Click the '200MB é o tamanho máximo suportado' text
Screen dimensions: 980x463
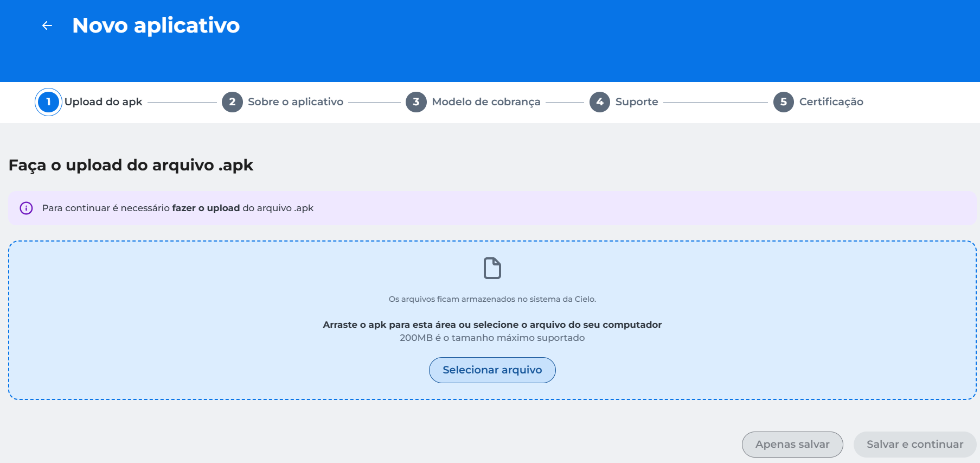point(492,338)
